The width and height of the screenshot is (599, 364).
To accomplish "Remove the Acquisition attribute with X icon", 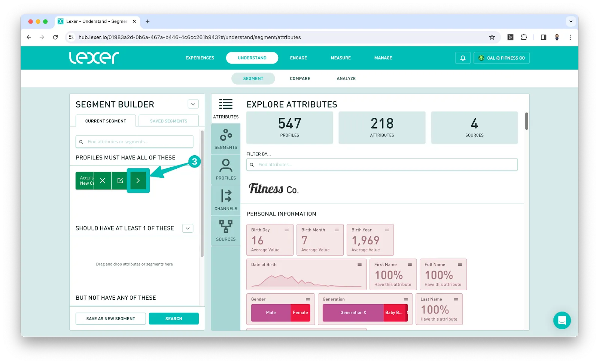I will [x=103, y=181].
